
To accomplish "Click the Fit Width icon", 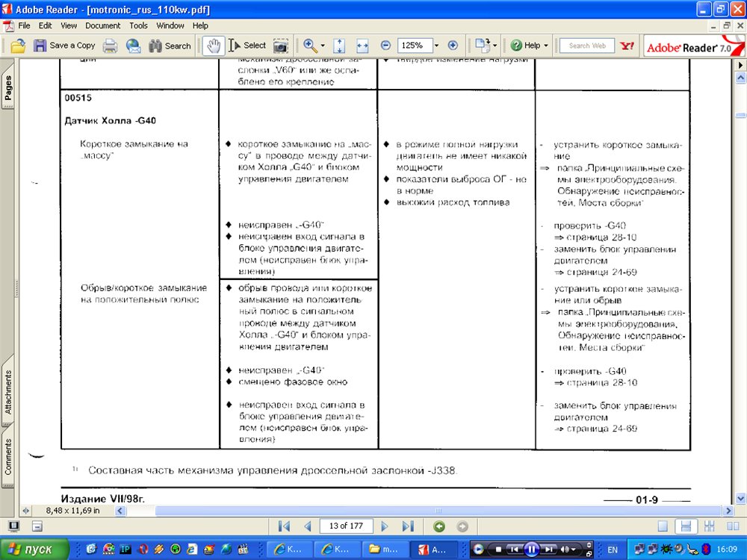I will (x=362, y=46).
